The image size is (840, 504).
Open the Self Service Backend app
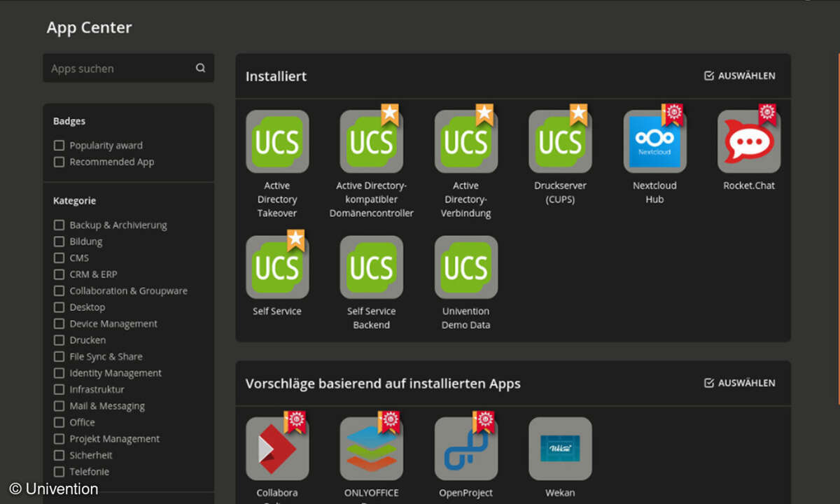click(x=372, y=267)
